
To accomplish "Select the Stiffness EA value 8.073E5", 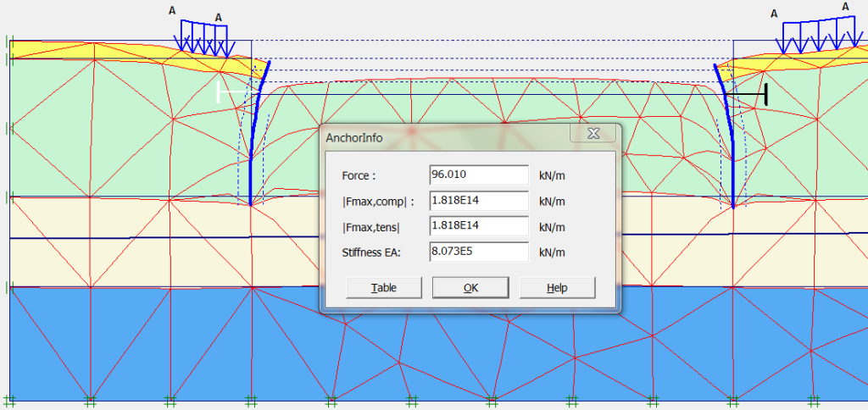I will click(x=479, y=252).
